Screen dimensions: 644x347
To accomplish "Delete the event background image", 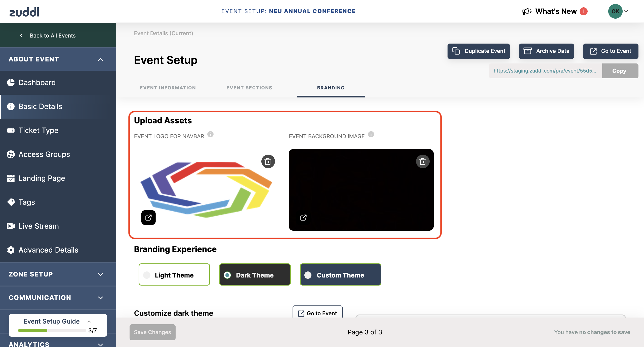I will (x=423, y=161).
